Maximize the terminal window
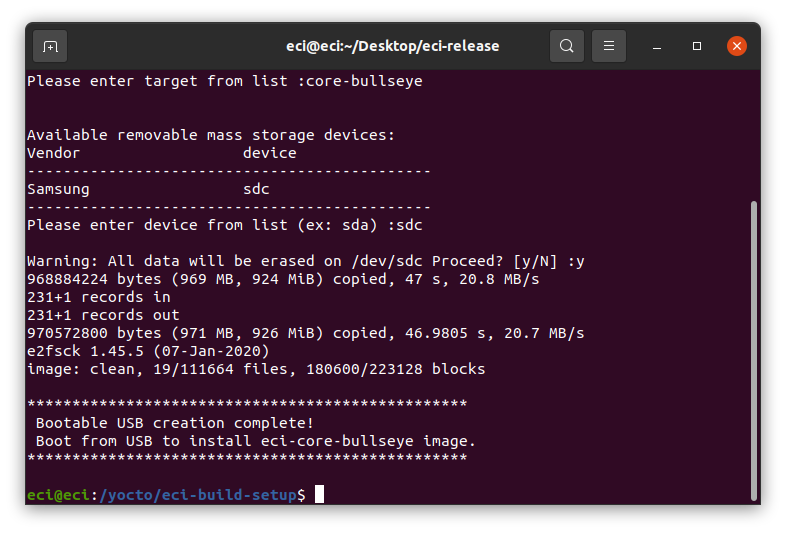Viewport: 786px width, 533px height. point(697,46)
